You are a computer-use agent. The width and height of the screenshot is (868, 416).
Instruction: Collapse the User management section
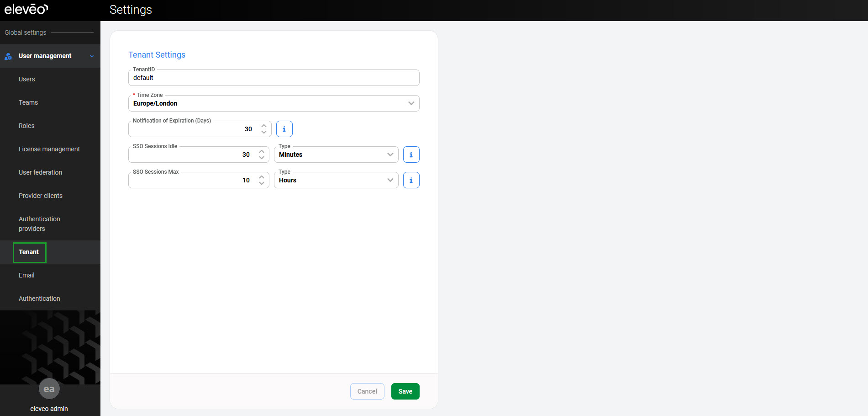92,56
